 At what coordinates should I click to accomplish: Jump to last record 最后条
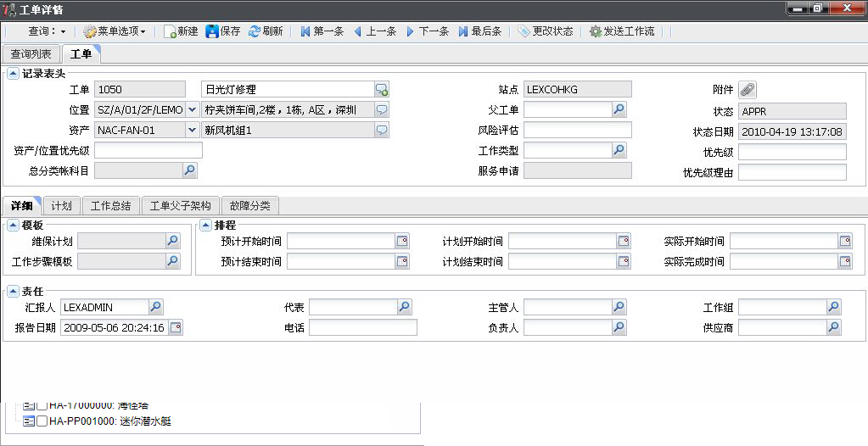[480, 31]
